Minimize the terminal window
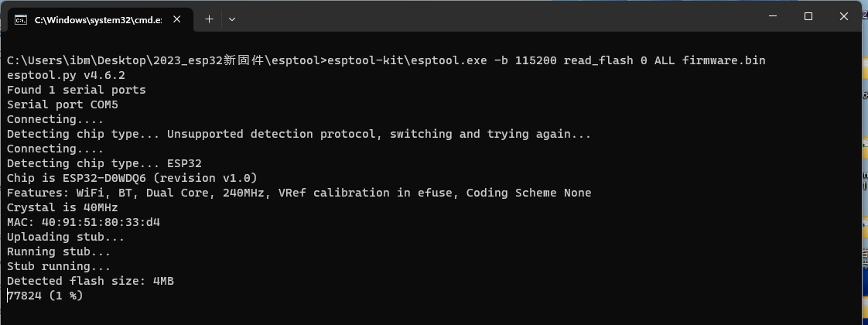868x325 pixels. click(x=771, y=16)
